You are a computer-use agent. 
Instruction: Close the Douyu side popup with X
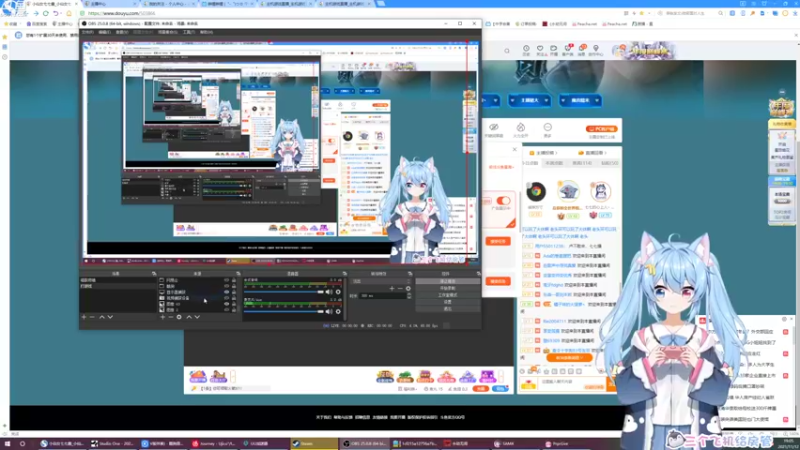pos(514,149)
